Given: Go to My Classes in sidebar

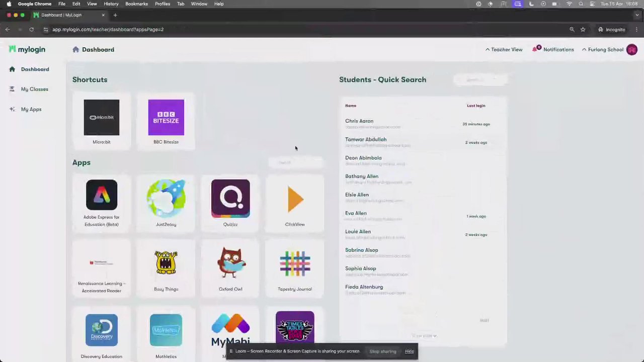Looking at the screenshot, I should tap(29, 89).
